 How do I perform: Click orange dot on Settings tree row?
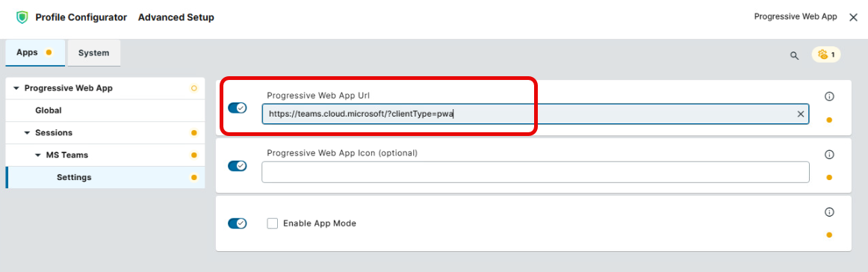[193, 178]
